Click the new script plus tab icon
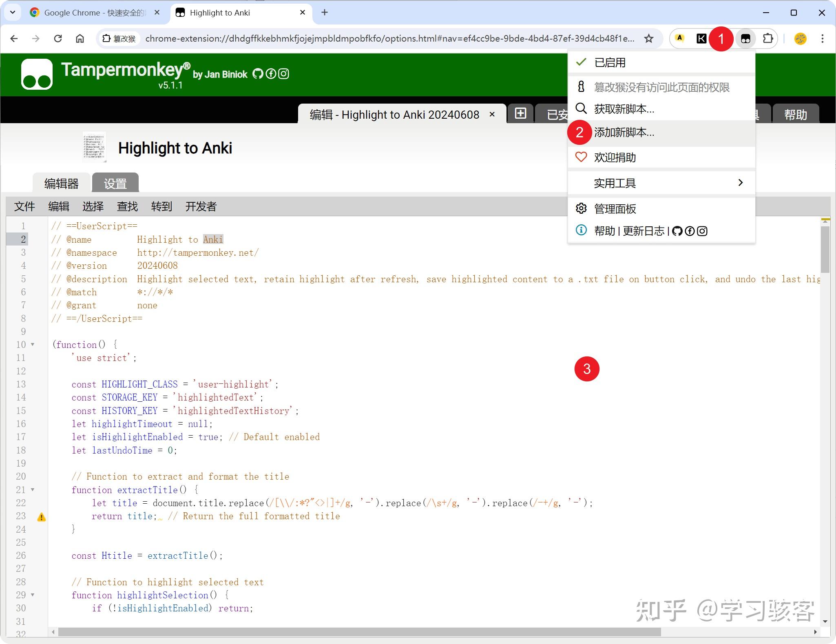Viewport: 836px width, 644px height. pos(520,114)
